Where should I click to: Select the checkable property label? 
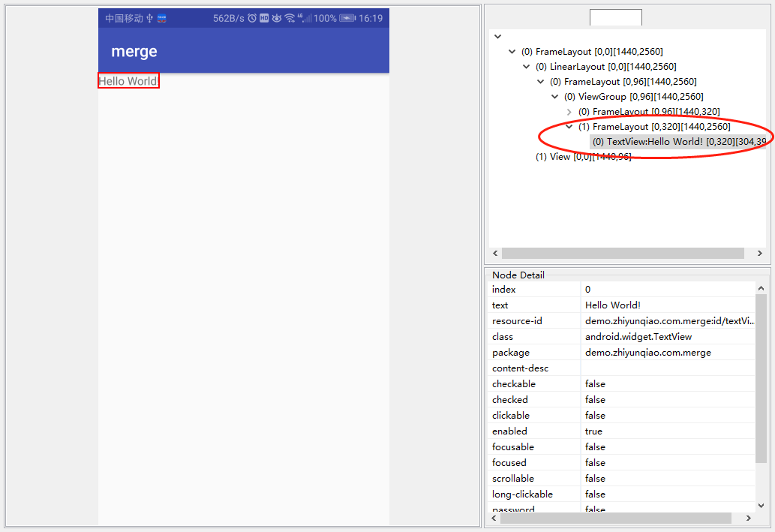point(513,384)
